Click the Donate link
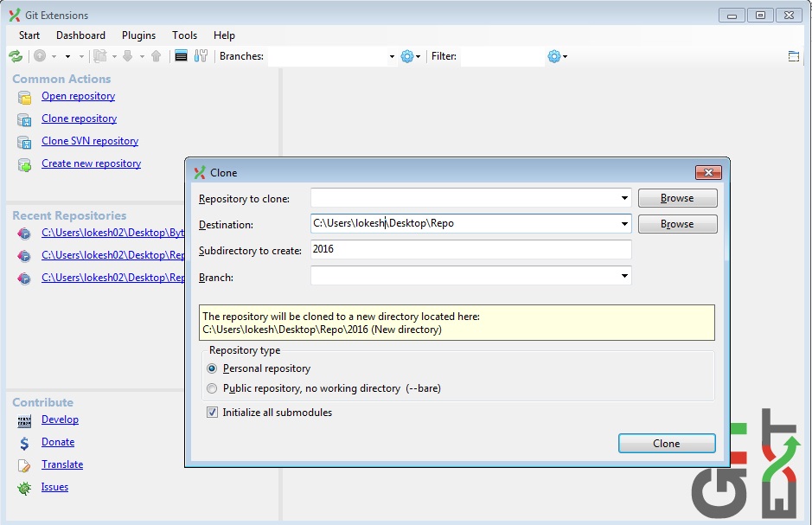Screen dimensions: 812x525 click(58, 442)
